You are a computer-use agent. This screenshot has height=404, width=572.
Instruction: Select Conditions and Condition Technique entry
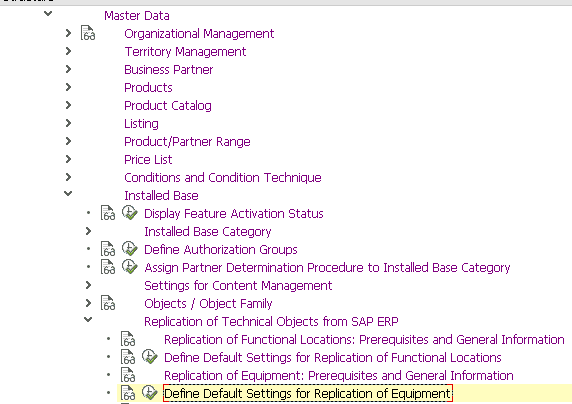pyautogui.click(x=223, y=177)
